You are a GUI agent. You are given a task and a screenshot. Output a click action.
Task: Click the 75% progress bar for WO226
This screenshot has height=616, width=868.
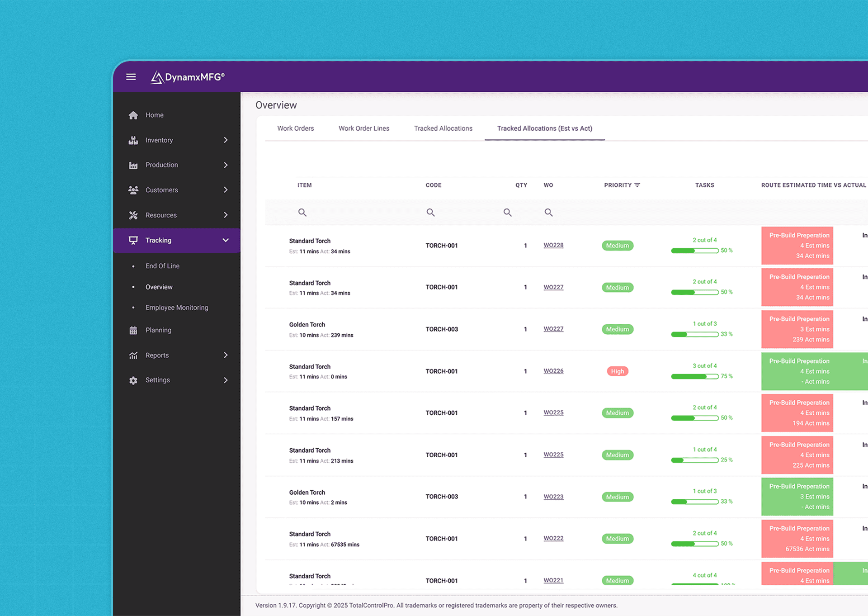695,376
